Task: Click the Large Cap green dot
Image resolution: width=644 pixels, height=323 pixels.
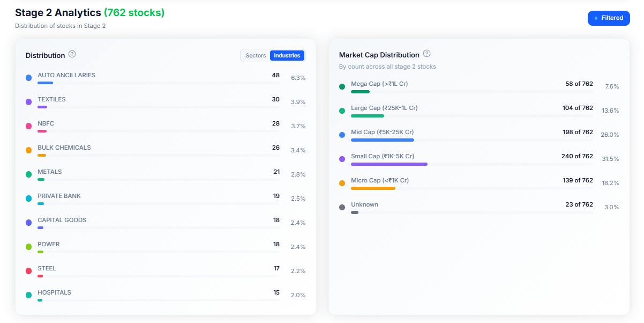Action: (x=342, y=111)
